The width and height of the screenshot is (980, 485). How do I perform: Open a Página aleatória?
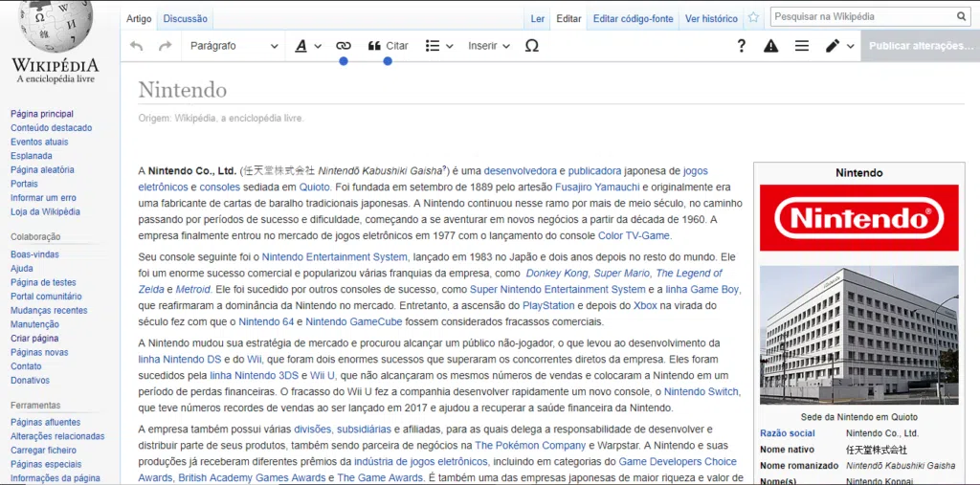(x=42, y=169)
